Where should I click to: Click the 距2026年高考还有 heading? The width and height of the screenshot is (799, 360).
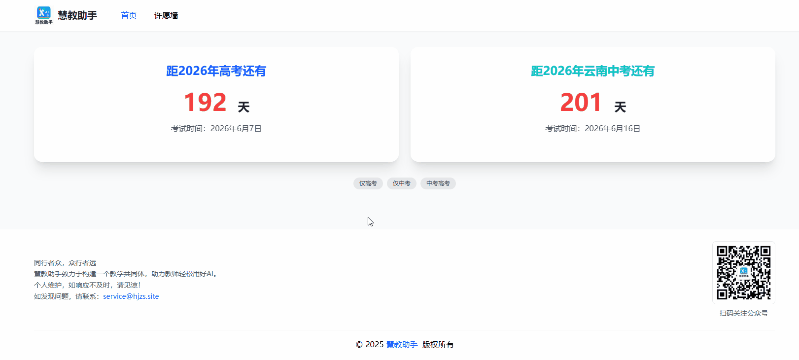(216, 71)
